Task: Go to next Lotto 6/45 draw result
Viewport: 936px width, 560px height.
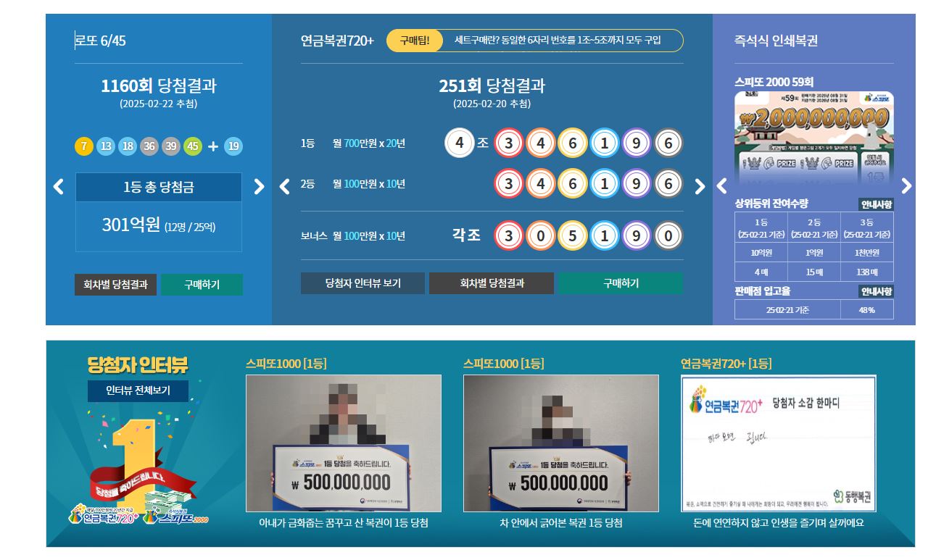Action: click(x=259, y=186)
